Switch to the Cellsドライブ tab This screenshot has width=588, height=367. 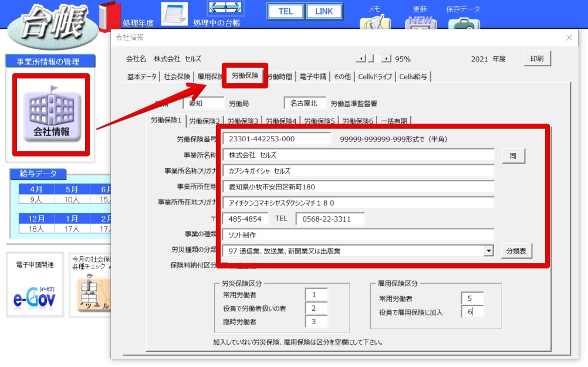(375, 77)
